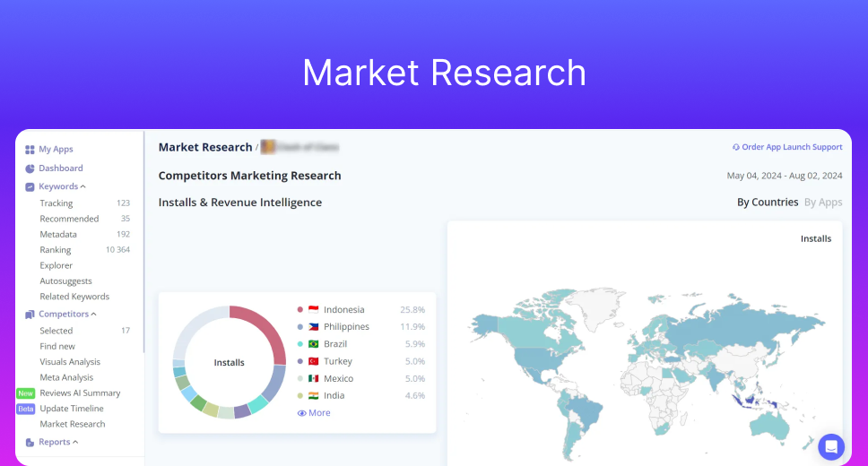Screen dimensions: 868x466
Task: Switch view to By Apps
Action: tap(823, 203)
